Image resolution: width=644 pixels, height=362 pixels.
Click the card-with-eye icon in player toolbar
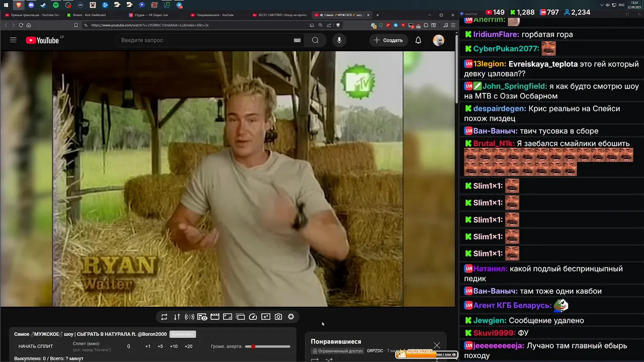pyautogui.click(x=202, y=317)
